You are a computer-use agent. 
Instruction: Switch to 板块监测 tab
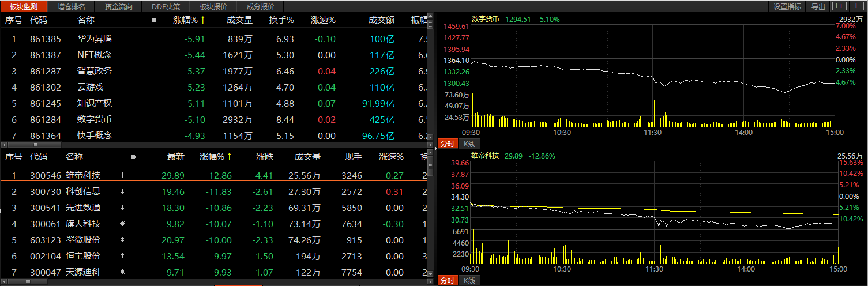click(x=24, y=7)
